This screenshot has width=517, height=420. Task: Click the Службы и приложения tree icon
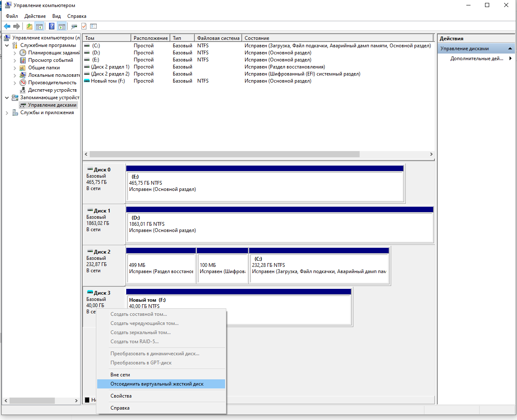tap(15, 112)
